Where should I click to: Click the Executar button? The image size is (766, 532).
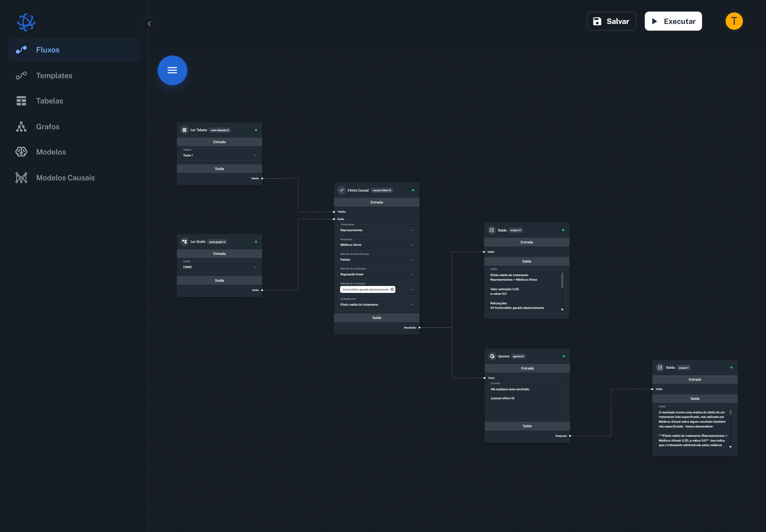click(673, 21)
